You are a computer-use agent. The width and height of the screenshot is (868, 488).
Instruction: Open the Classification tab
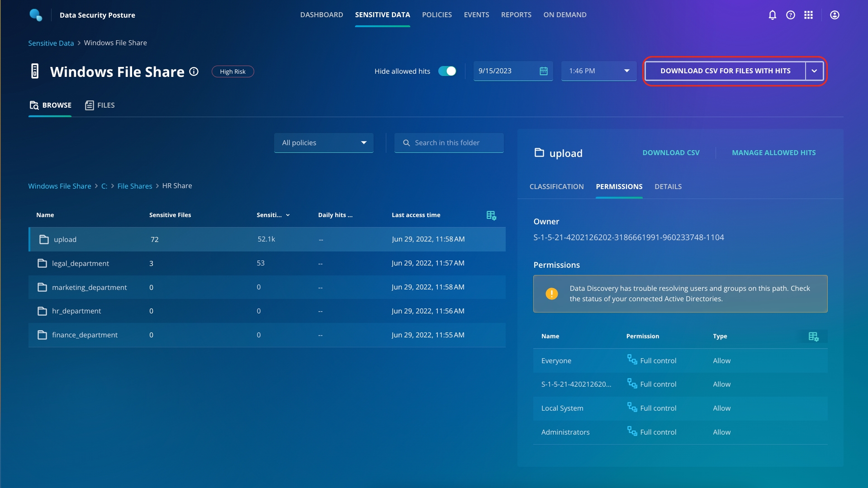pos(556,187)
